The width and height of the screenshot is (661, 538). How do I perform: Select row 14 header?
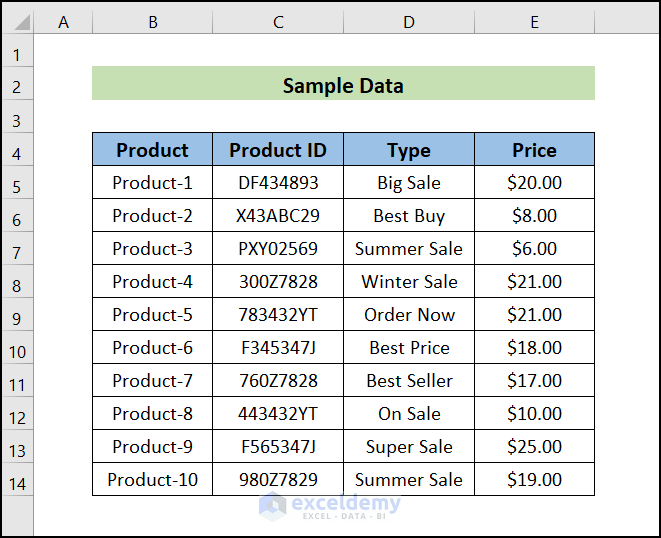click(x=17, y=483)
